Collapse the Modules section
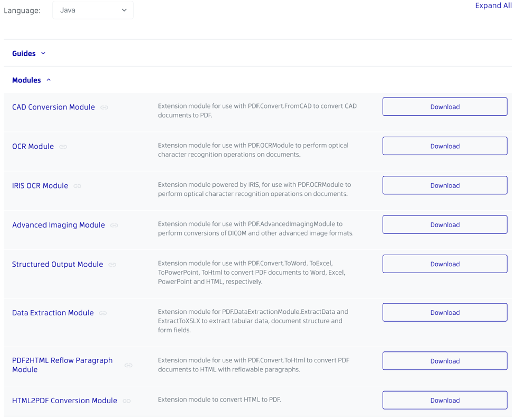The height and width of the screenshot is (420, 515). (31, 80)
